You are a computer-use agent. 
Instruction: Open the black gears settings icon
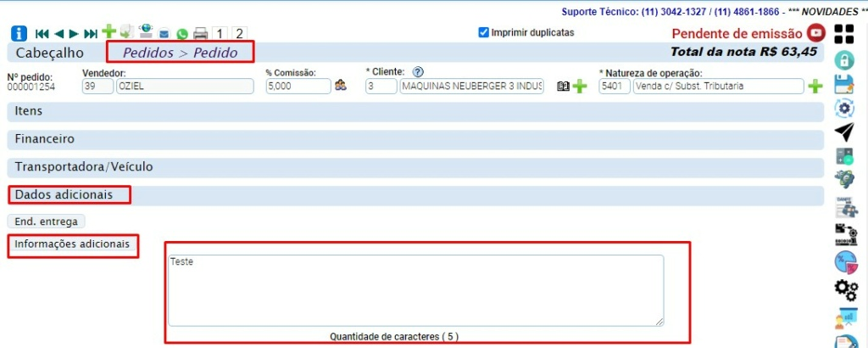pos(845,289)
